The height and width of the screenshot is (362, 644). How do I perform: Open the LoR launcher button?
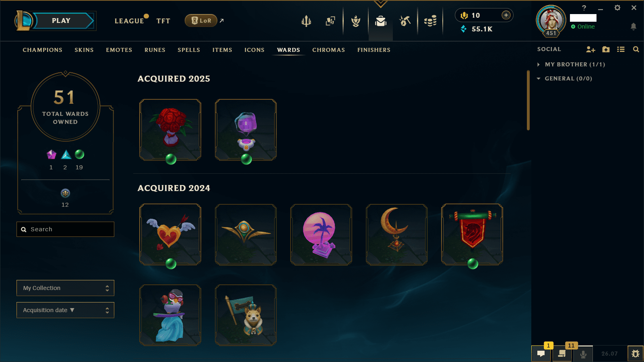click(x=201, y=21)
